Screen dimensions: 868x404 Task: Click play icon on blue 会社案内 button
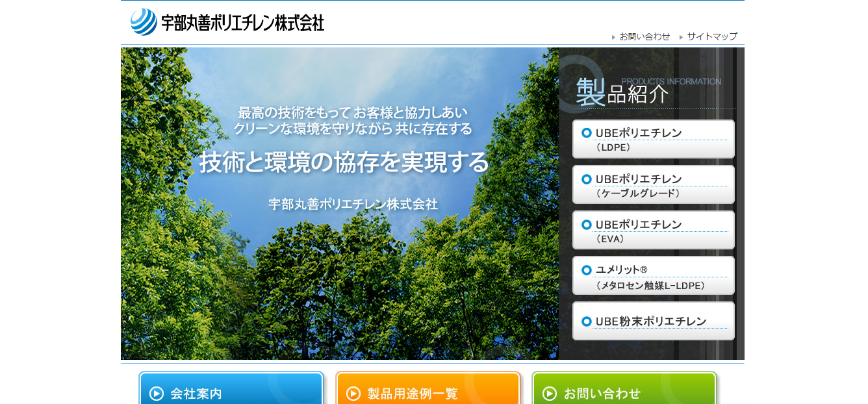tap(157, 394)
